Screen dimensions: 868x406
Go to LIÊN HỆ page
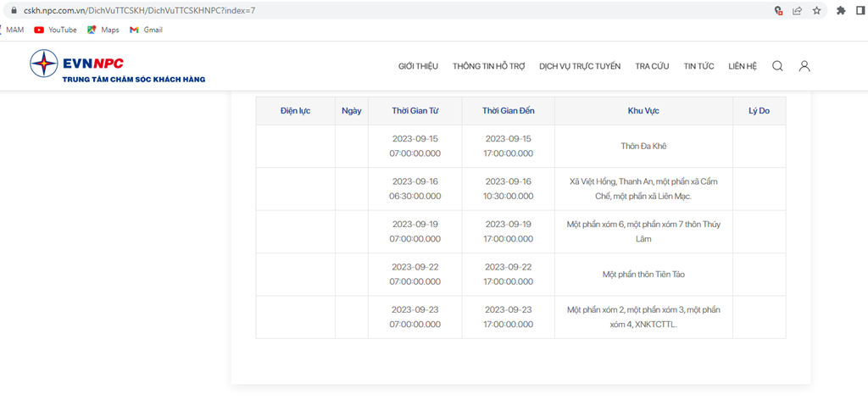(743, 66)
